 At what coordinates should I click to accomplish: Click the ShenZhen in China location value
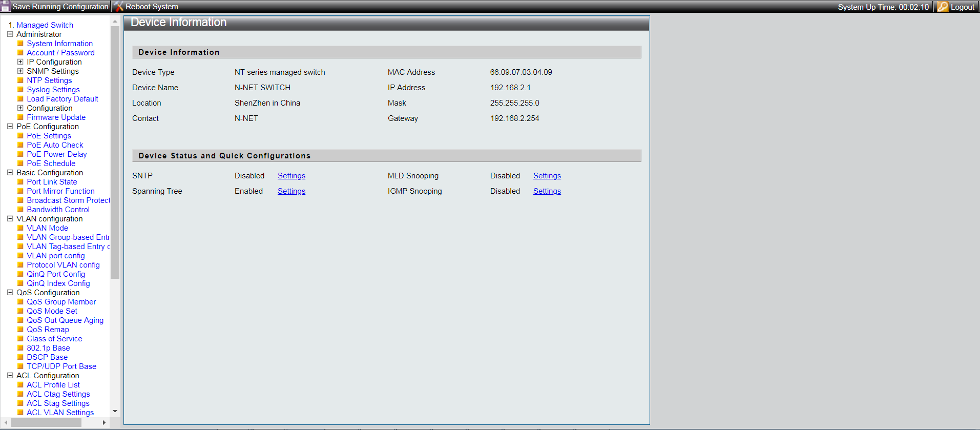[x=267, y=103]
